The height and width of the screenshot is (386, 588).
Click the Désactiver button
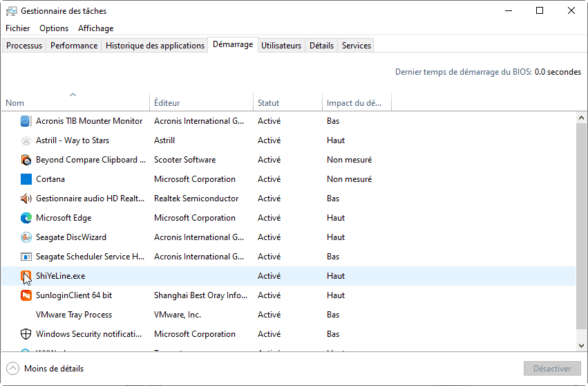551,369
